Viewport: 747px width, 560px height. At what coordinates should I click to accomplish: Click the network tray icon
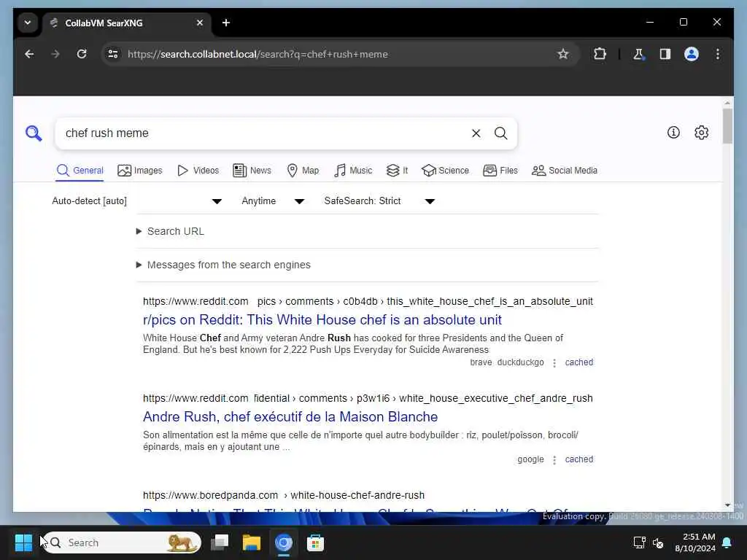pos(639,542)
